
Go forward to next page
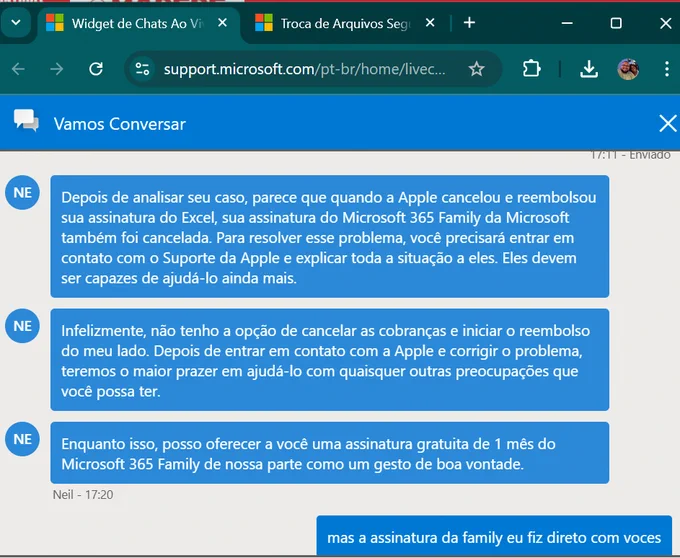[57, 69]
